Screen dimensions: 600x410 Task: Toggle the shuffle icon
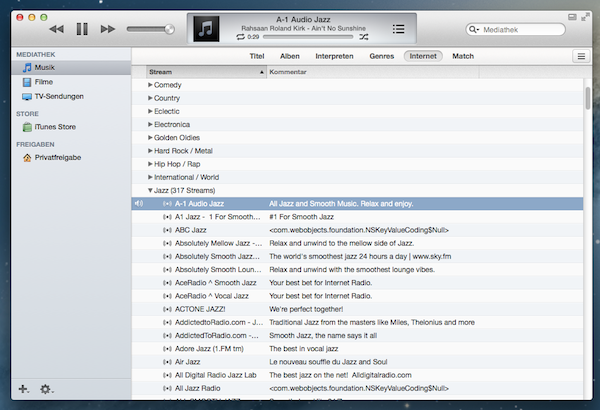(364, 37)
